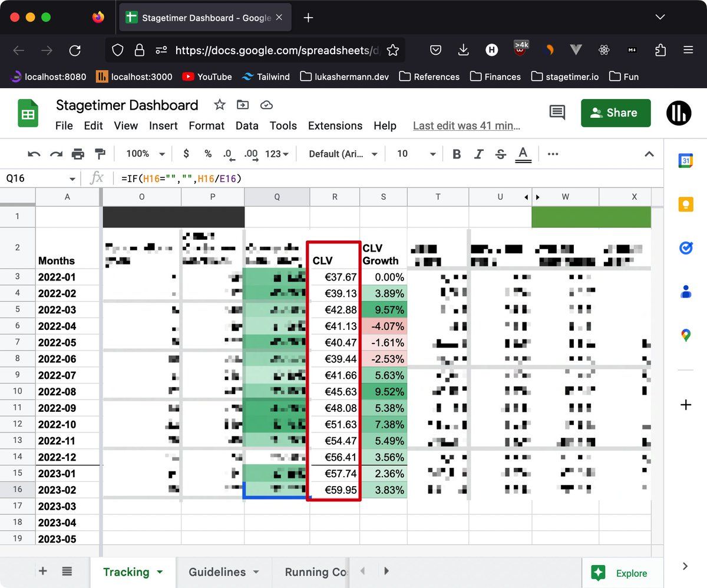Open Google Maps side panel icon
Image resolution: width=707 pixels, height=588 pixels.
pyautogui.click(x=685, y=335)
